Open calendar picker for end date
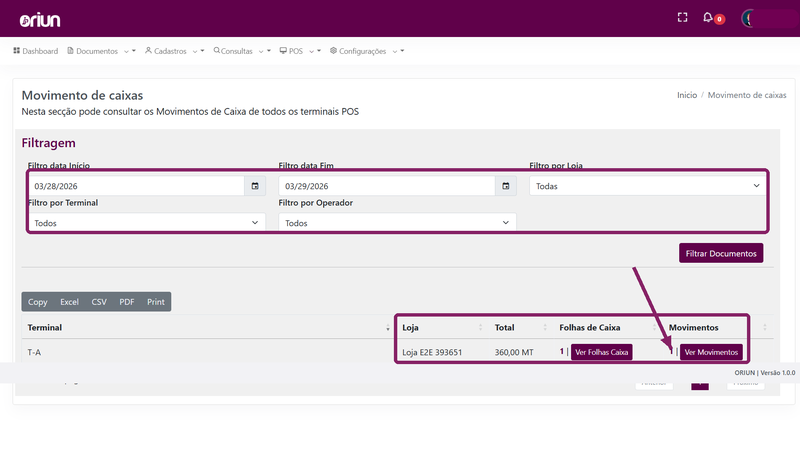The width and height of the screenshot is (800, 449). (x=506, y=186)
